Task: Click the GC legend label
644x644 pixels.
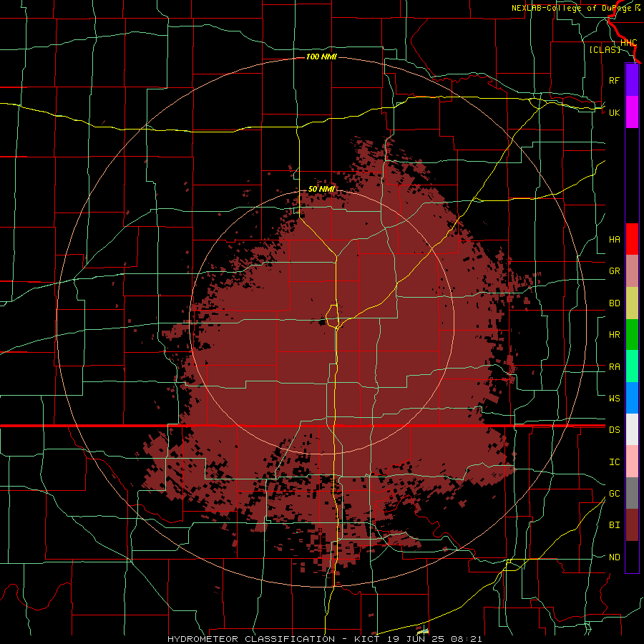Action: 614,493
